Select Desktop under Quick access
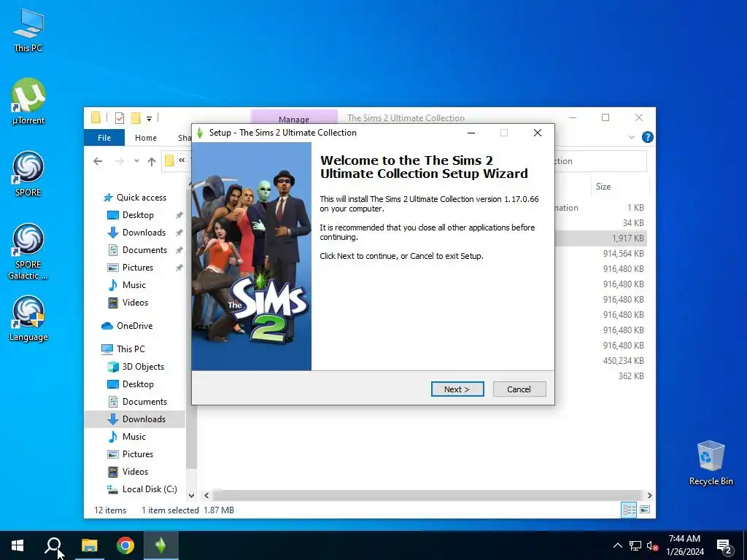The width and height of the screenshot is (747, 560). [x=138, y=215]
